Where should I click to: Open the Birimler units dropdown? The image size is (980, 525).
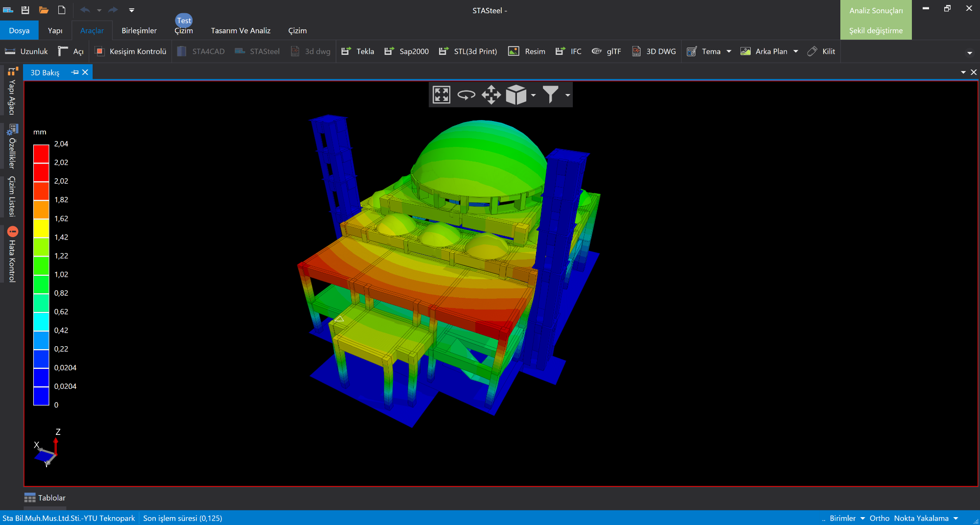[847, 518]
